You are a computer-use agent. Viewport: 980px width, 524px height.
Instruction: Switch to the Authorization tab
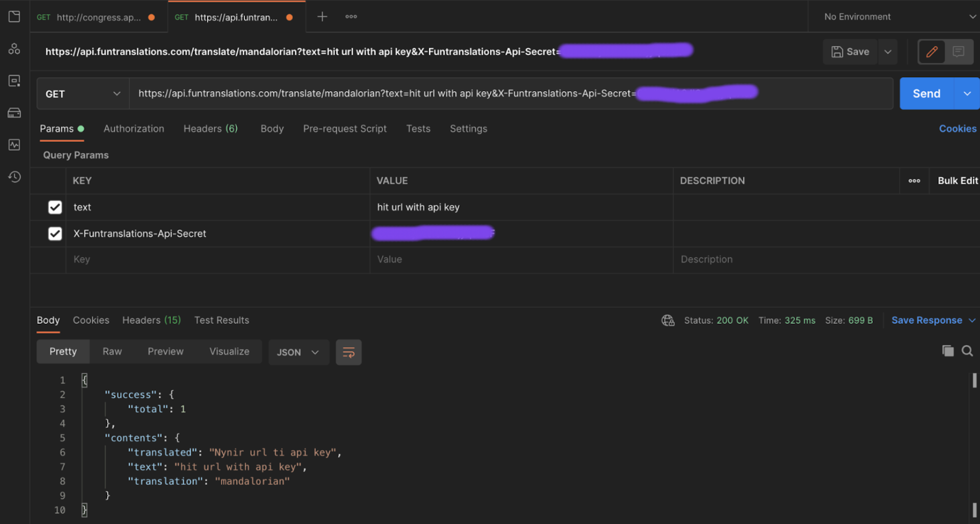[134, 129]
